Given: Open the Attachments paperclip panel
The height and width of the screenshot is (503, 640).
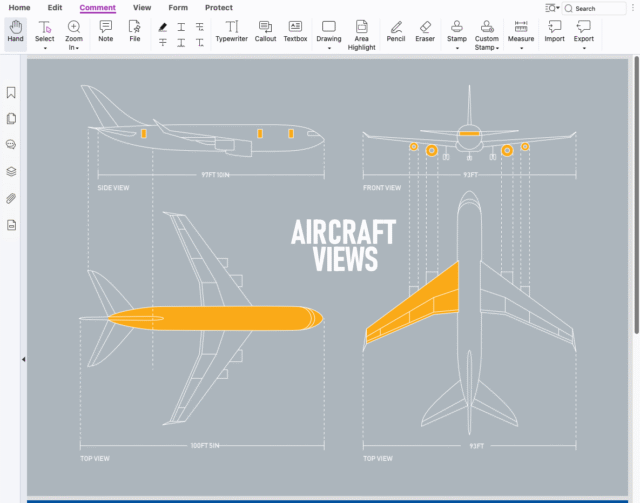Looking at the screenshot, I should 11,199.
